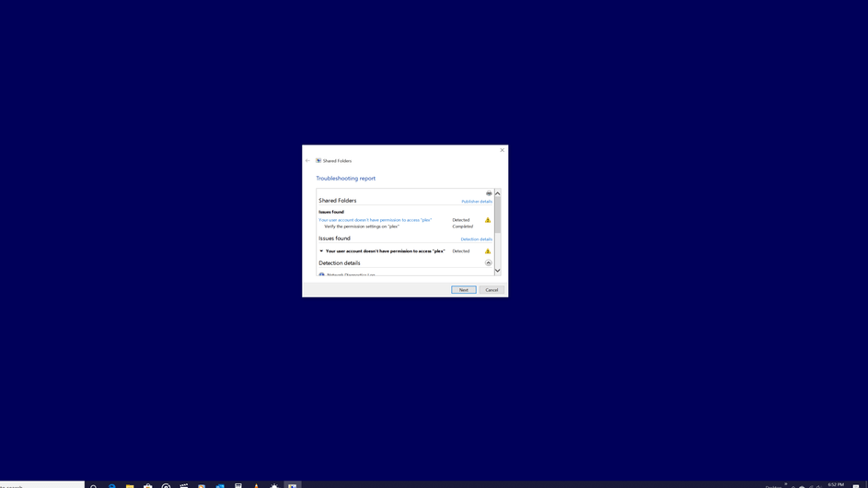
Task: Click the "Troubleshooting report" heading
Action: [x=345, y=179]
